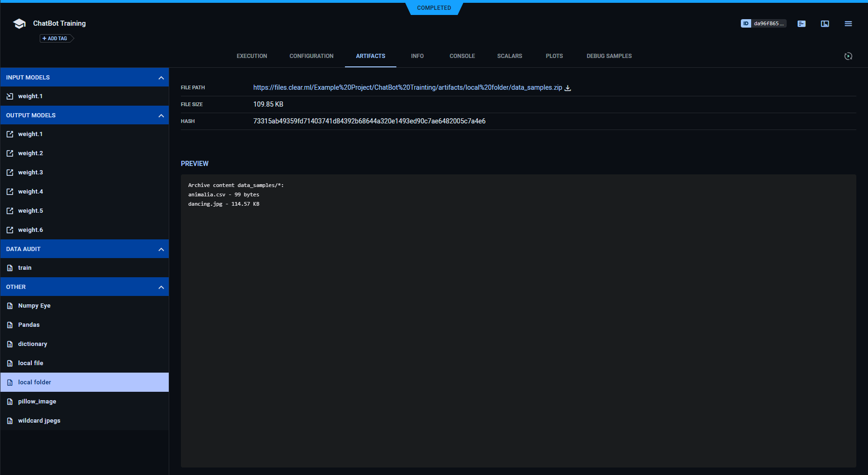Screen dimensions: 868x475
Task: Open the hamburger menu in top right
Action: point(848,24)
